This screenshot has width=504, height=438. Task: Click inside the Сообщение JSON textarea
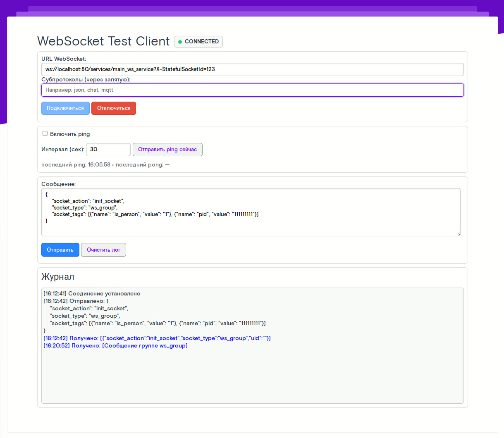(251, 212)
